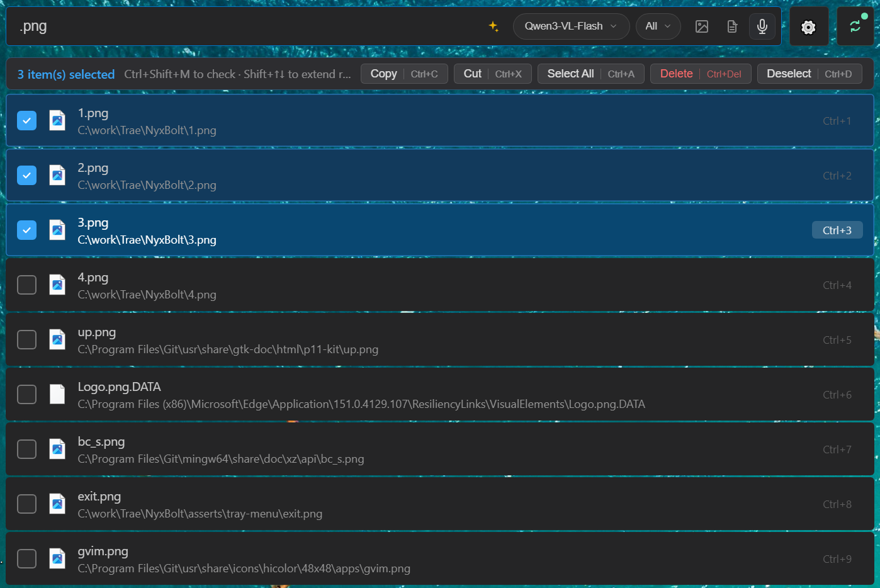This screenshot has width=880, height=588.
Task: Click the Ctrl+3 shortcut badge
Action: pos(837,230)
